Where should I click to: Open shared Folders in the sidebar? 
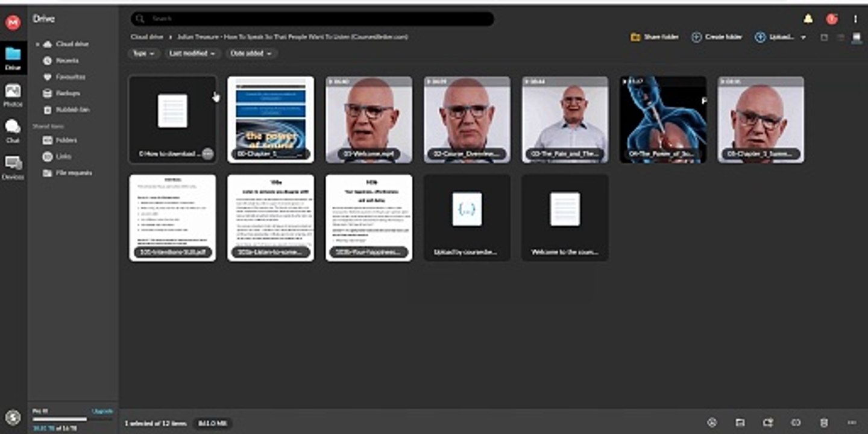[60, 140]
